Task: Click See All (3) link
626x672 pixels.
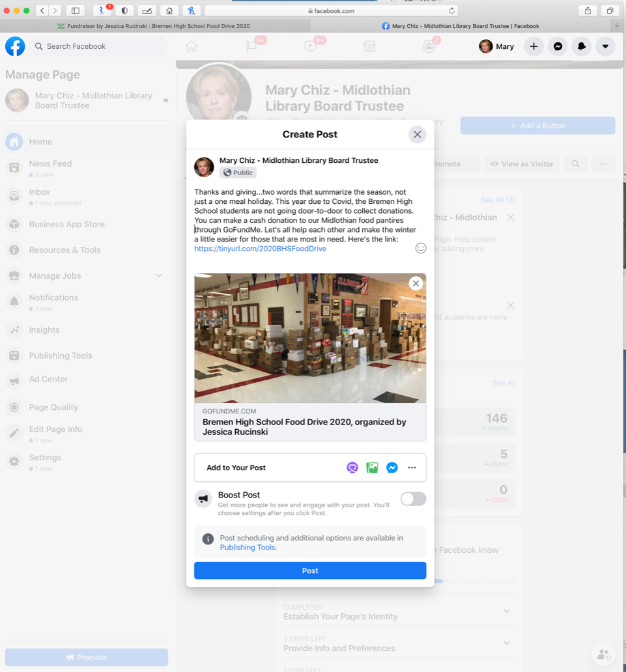Action: click(x=498, y=200)
